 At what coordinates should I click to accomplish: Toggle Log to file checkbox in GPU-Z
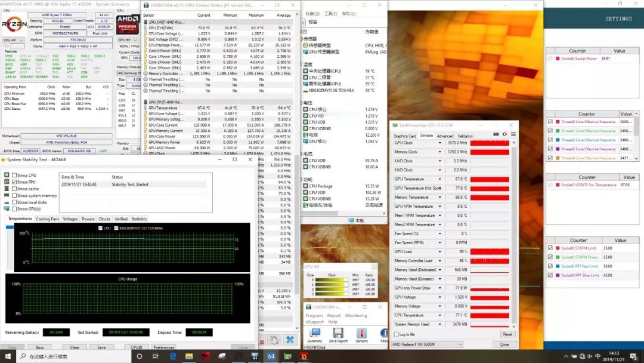(397, 334)
